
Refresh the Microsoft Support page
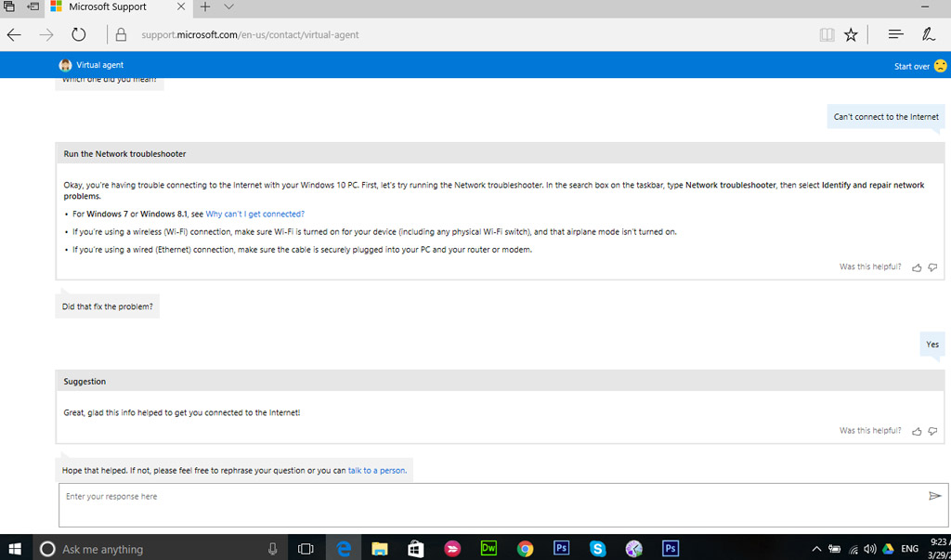(x=79, y=34)
